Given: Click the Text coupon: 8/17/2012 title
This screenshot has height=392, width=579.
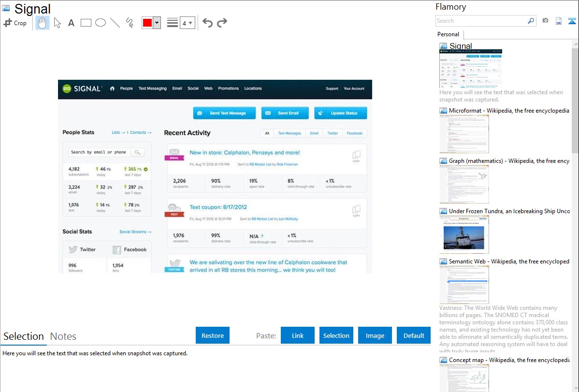Looking at the screenshot, I should click(218, 207).
